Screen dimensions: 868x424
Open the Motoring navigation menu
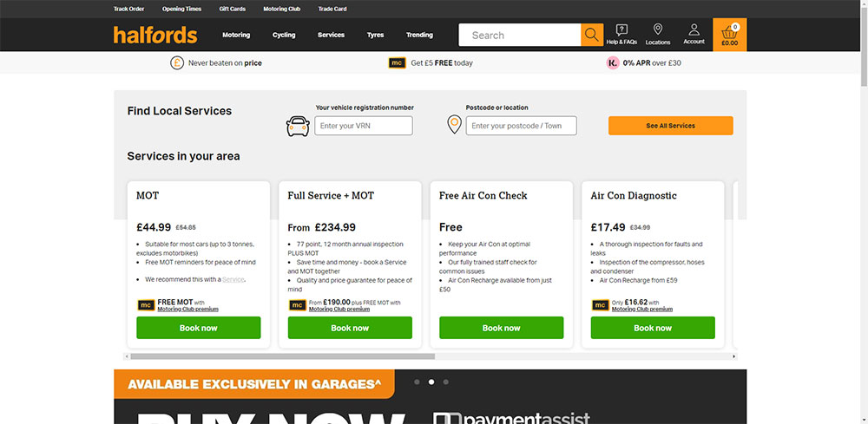pyautogui.click(x=236, y=36)
